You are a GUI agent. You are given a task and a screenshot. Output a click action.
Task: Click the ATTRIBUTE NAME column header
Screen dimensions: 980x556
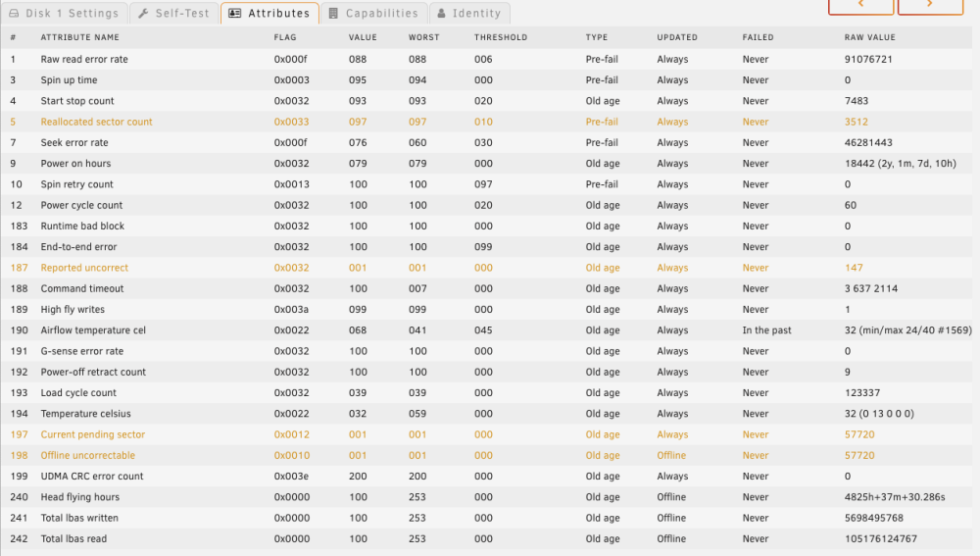80,37
